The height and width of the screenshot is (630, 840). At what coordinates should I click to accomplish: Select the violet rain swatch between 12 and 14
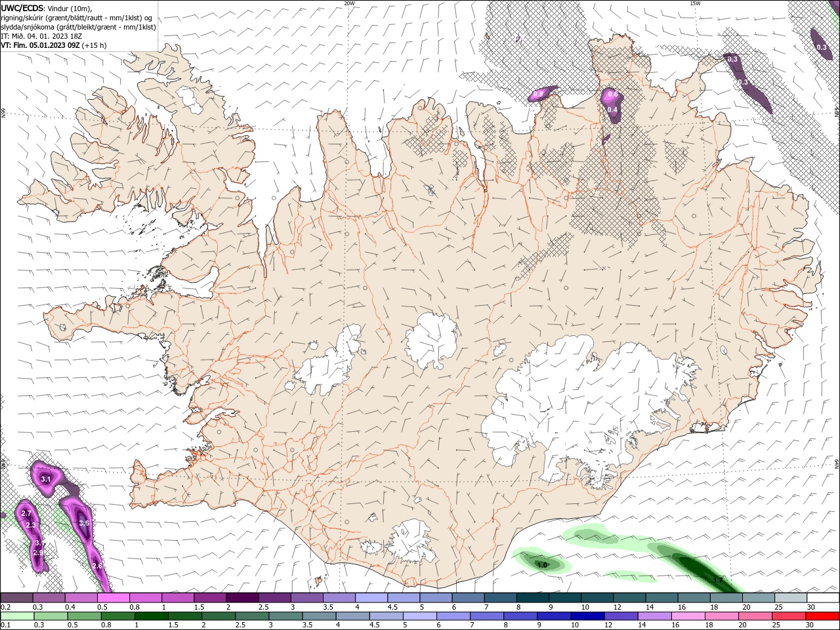(620, 616)
